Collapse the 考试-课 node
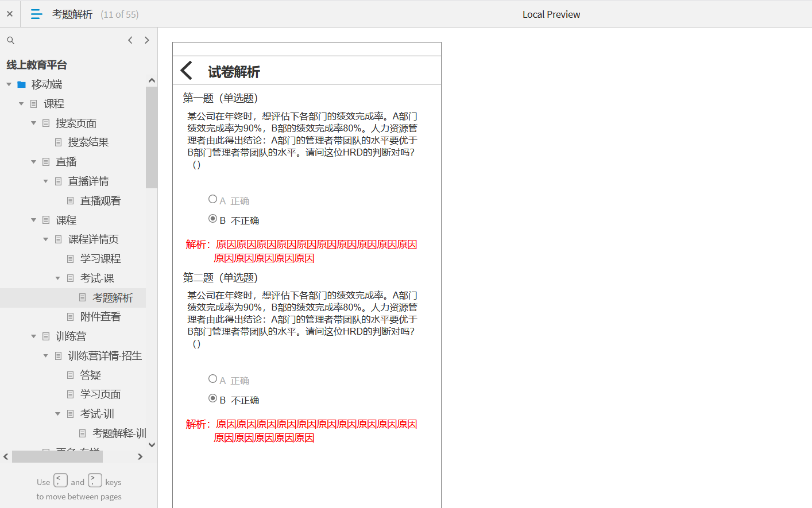Screen dimensions: 812x508 pos(57,278)
